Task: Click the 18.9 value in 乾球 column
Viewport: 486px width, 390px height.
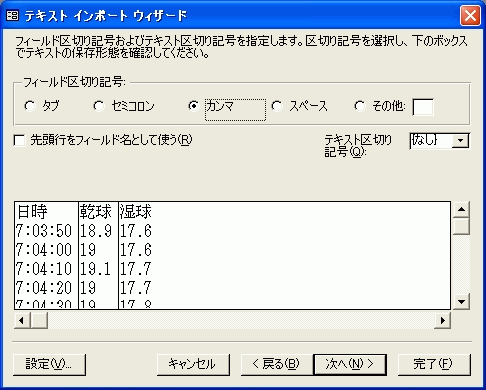Action: [96, 231]
